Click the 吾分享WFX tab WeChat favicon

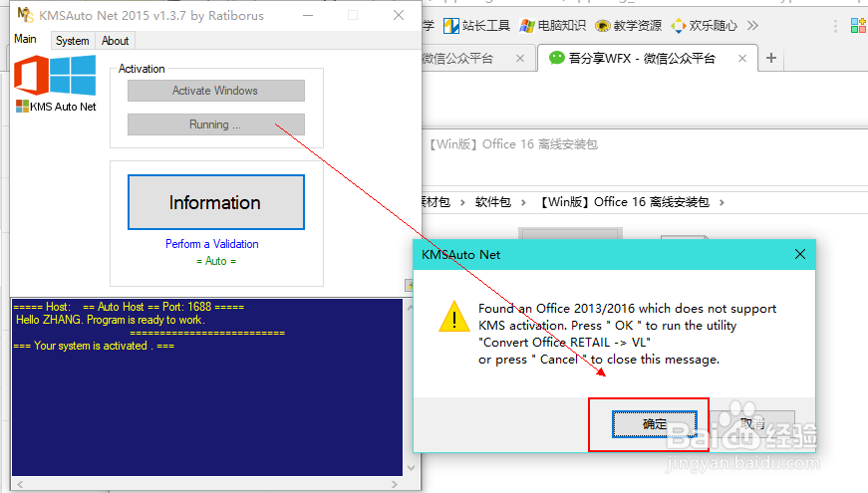556,58
